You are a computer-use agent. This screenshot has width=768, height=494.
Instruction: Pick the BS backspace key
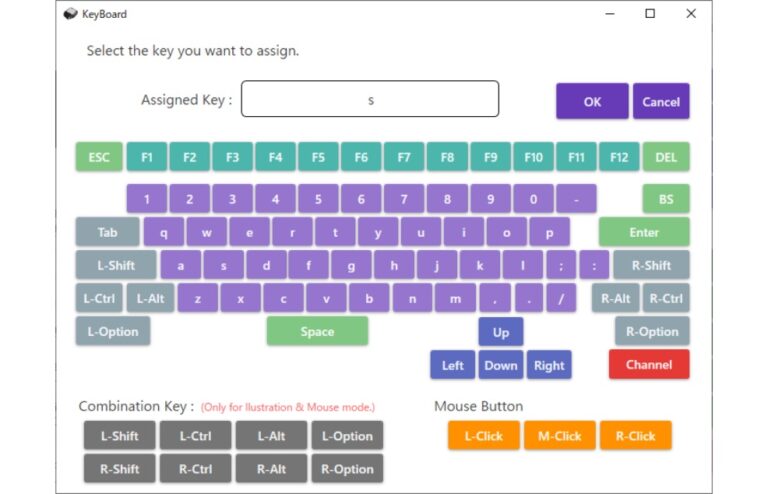point(666,199)
